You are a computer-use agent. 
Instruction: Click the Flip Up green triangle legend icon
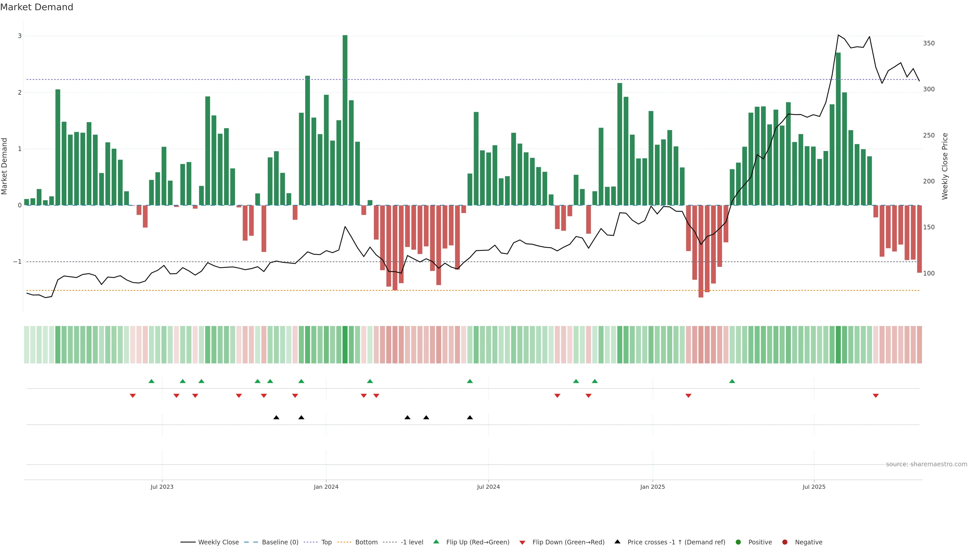point(436,542)
